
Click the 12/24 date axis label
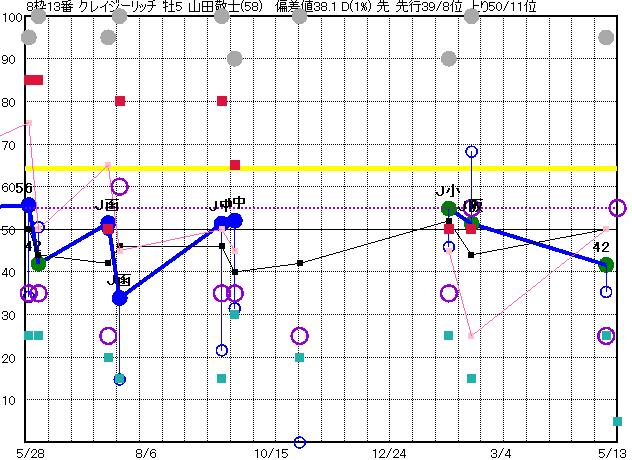click(389, 453)
